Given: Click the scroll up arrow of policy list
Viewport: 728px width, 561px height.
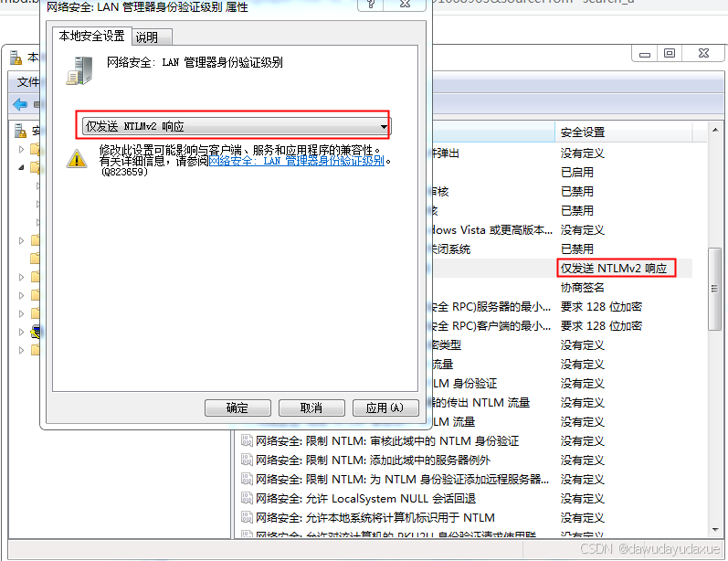Looking at the screenshot, I should pyautogui.click(x=715, y=130).
